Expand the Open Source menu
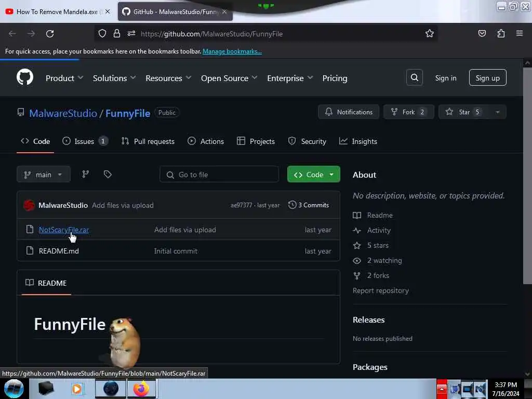 [x=229, y=78]
